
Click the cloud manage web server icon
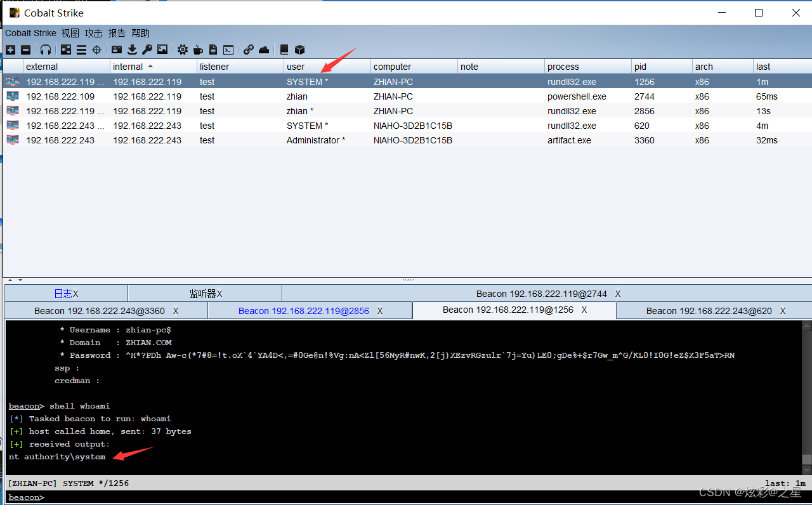(264, 49)
